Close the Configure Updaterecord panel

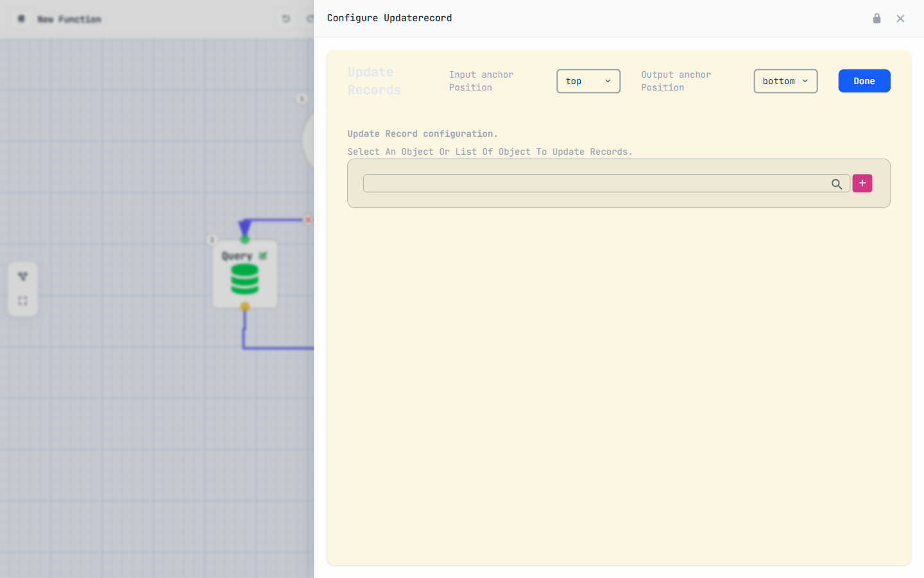coord(900,19)
